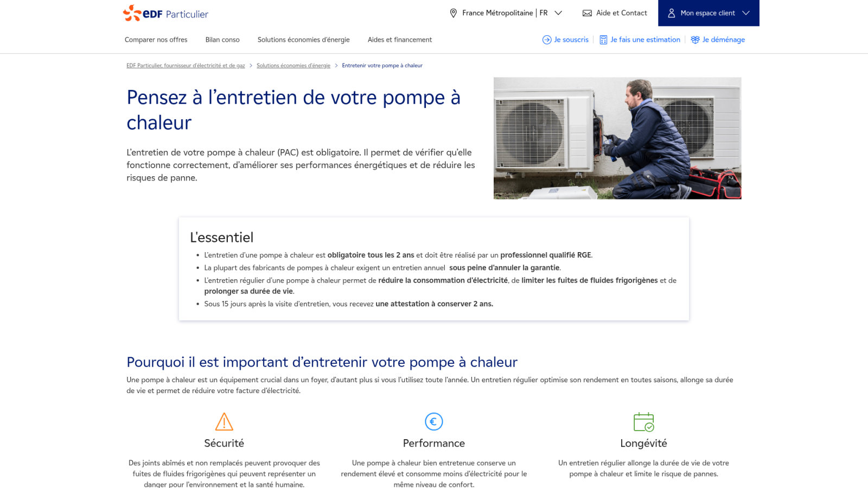Click the location pin icon

tap(454, 13)
